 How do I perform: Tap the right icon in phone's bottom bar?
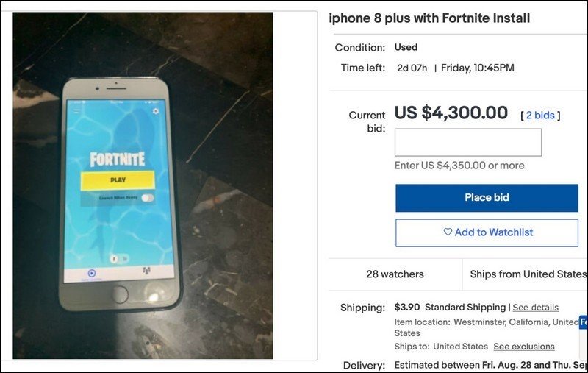click(x=146, y=272)
